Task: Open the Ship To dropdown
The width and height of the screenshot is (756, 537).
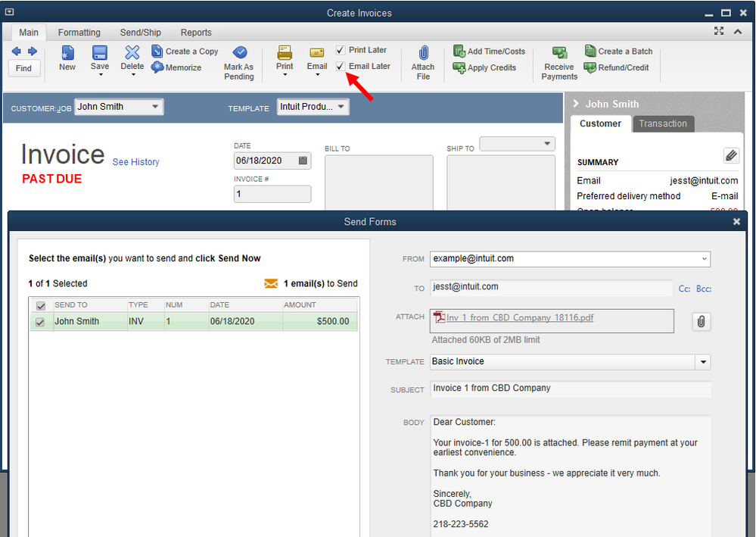Action: (x=547, y=143)
